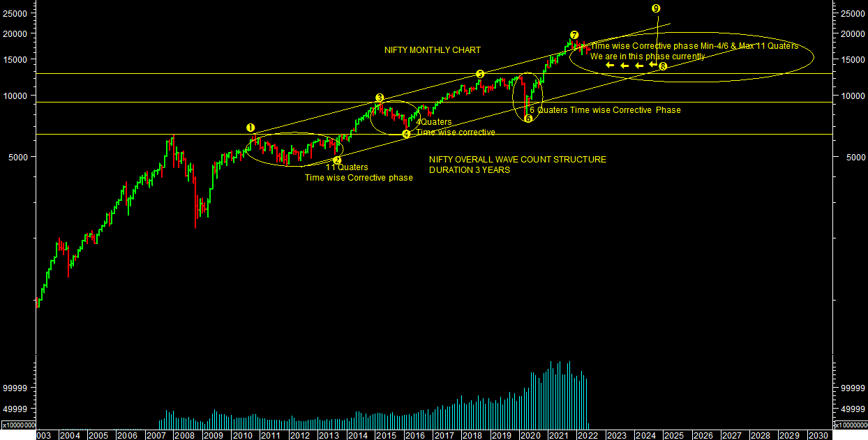Select wave marker 6 at the 2020 low
Screen dimensions: 868x440
point(528,119)
